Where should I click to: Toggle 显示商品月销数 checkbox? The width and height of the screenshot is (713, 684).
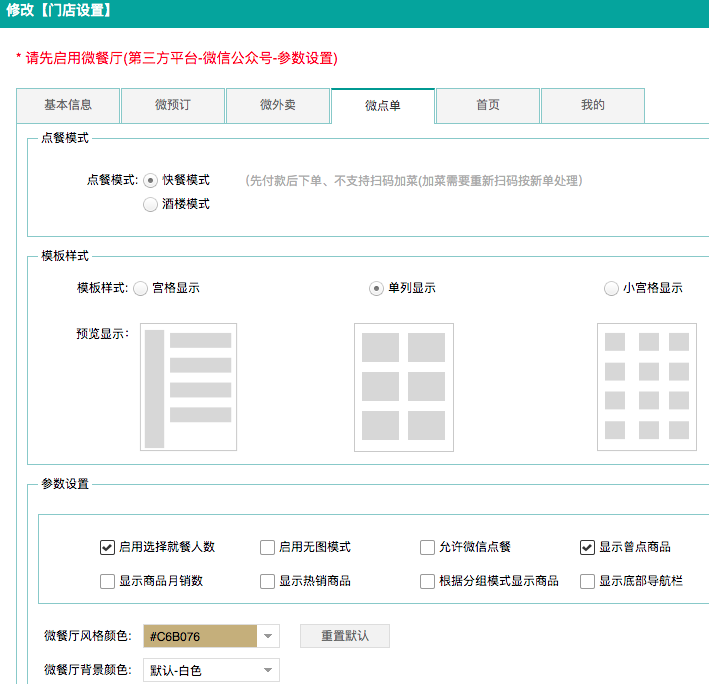coord(108,581)
